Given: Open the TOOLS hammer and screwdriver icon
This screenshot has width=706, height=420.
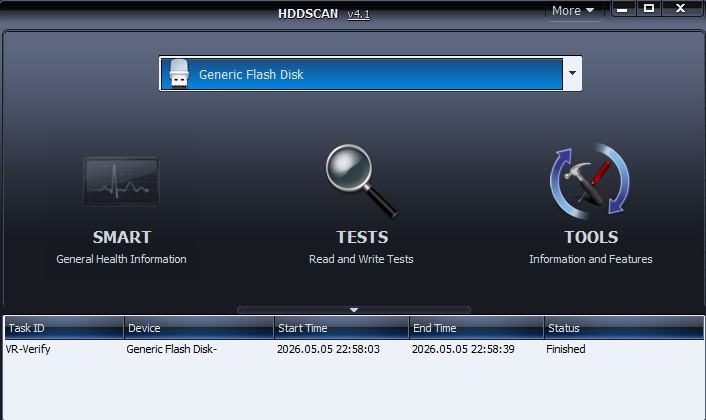Looking at the screenshot, I should click(590, 181).
